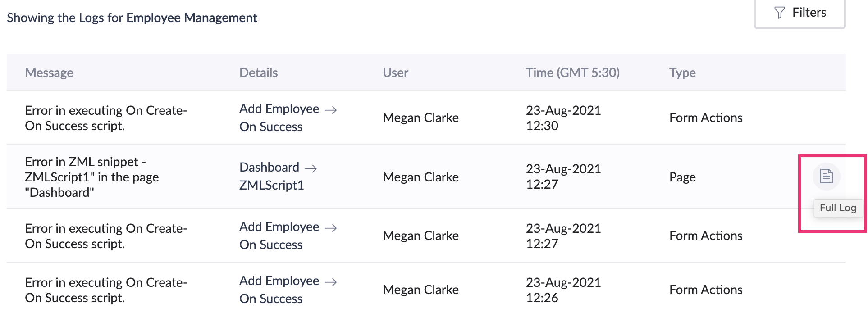Open On Success link in 12:30 row
This screenshot has width=868, height=313.
coord(271,127)
